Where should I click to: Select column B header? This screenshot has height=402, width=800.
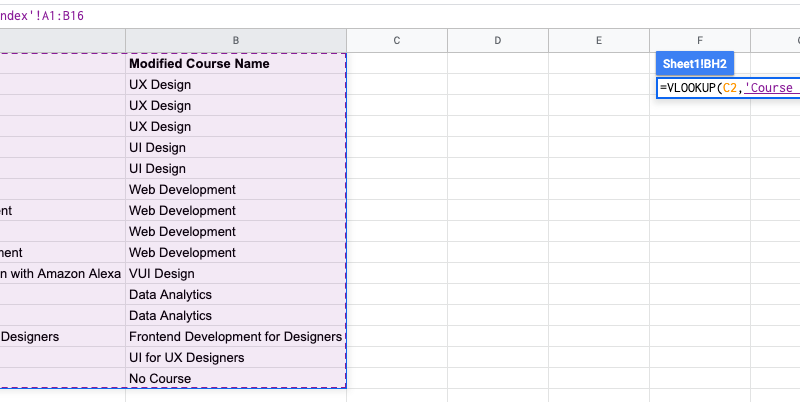click(x=235, y=40)
